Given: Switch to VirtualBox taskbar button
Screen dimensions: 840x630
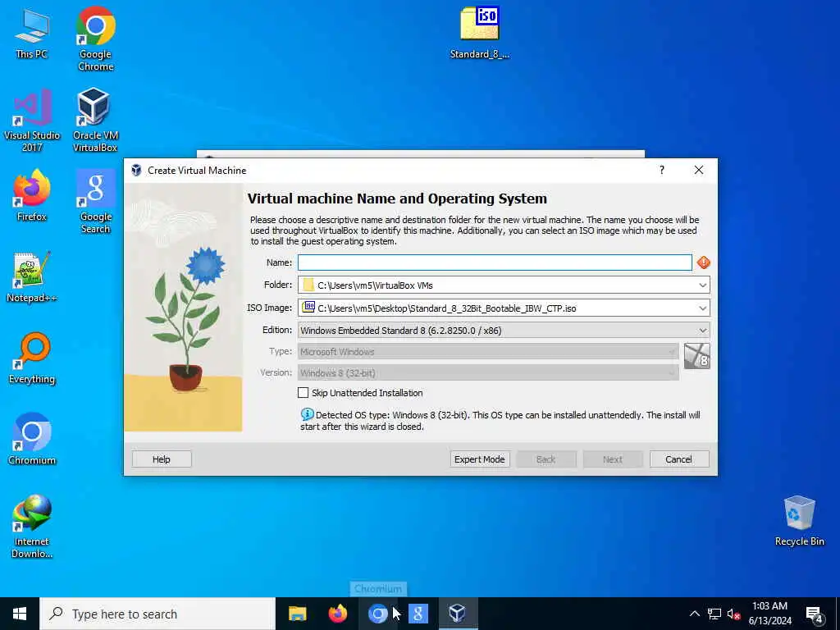Looking at the screenshot, I should coord(458,614).
